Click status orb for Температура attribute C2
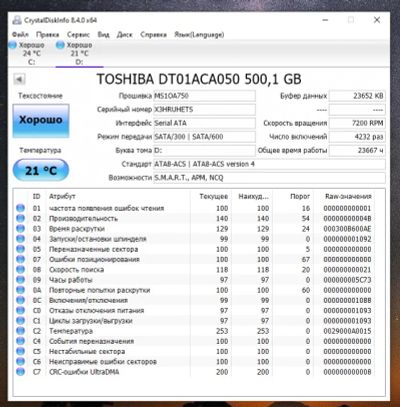This screenshot has width=400, height=407. click(20, 331)
